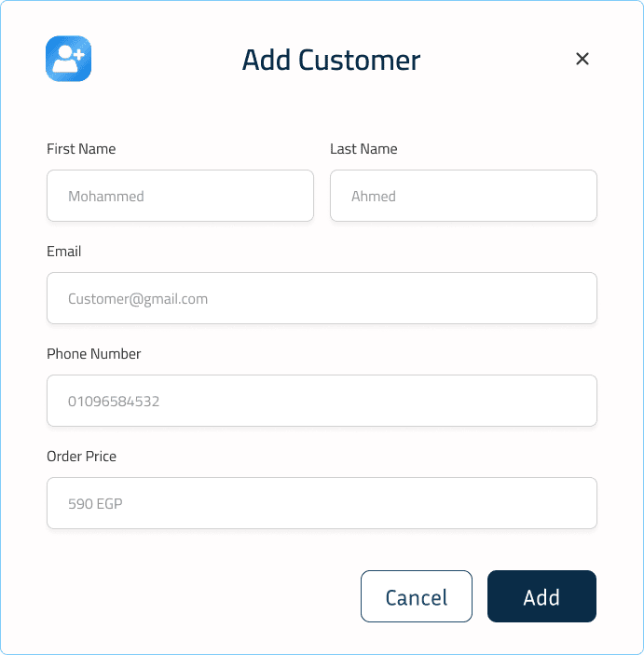
Task: Click the Phone Number label
Action: [94, 354]
